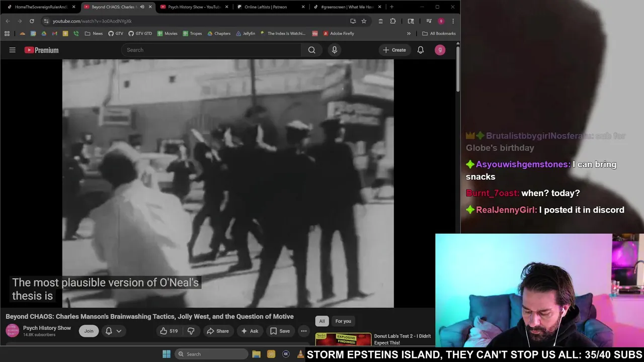Open the apps grid bookmark shortcut
The width and height of the screenshot is (644, 362).
pyautogui.click(x=7, y=34)
